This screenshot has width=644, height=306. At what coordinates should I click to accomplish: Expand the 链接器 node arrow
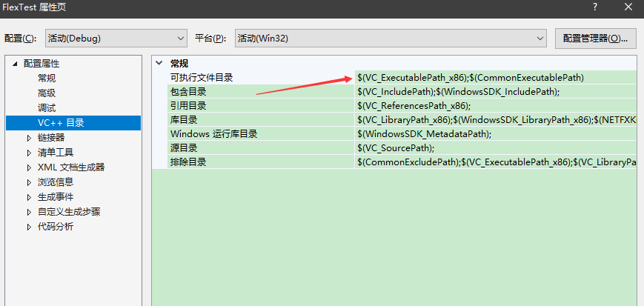(x=30, y=138)
